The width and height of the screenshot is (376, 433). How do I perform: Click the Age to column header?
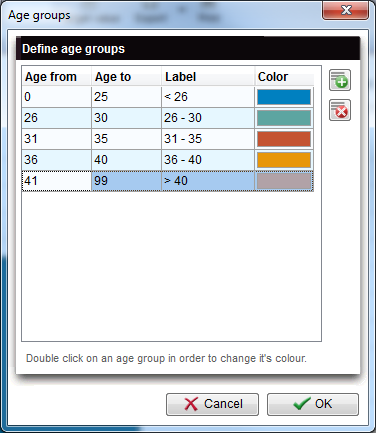(x=126, y=77)
